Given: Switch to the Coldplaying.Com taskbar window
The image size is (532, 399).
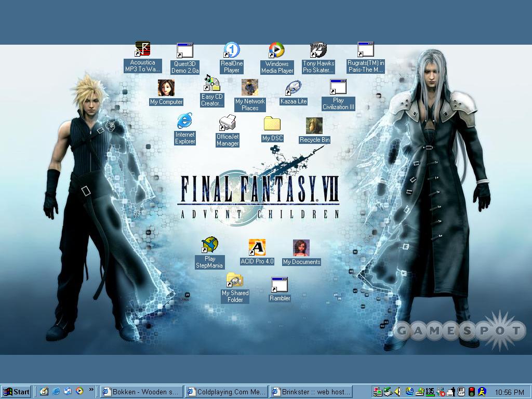Looking at the screenshot, I should (x=227, y=392).
